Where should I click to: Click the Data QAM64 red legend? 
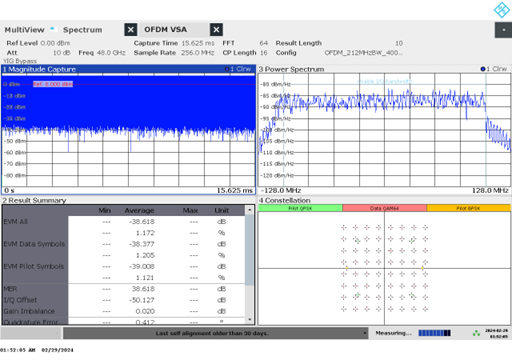[x=384, y=208]
